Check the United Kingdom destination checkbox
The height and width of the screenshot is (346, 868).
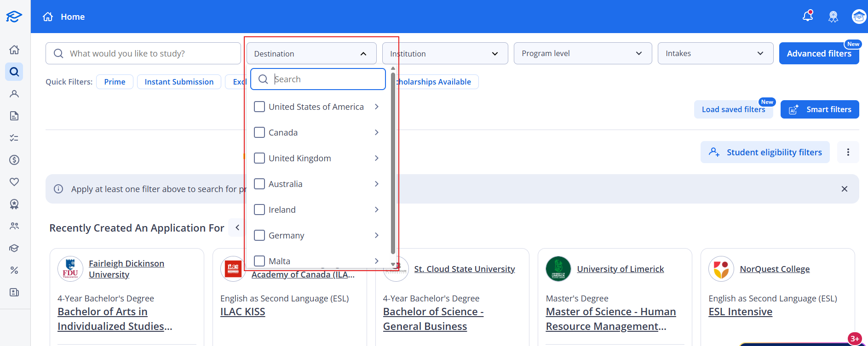[259, 158]
